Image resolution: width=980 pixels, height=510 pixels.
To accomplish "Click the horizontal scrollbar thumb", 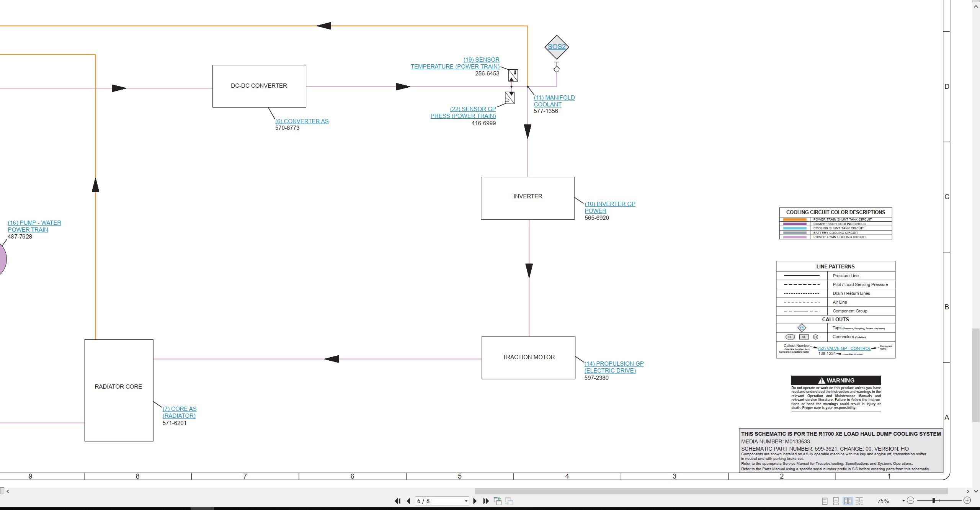I will (x=711, y=491).
